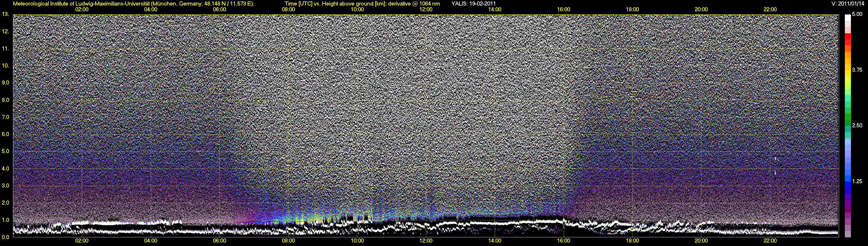
Task: Select the 20:00 label on the top axis
Action: point(701,10)
